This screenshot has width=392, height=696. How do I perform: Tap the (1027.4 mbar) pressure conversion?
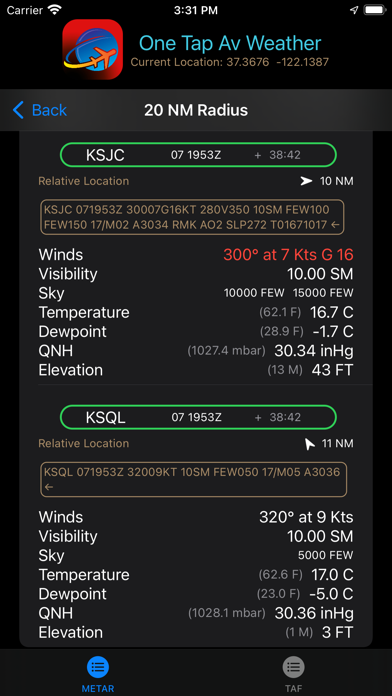tap(226, 351)
